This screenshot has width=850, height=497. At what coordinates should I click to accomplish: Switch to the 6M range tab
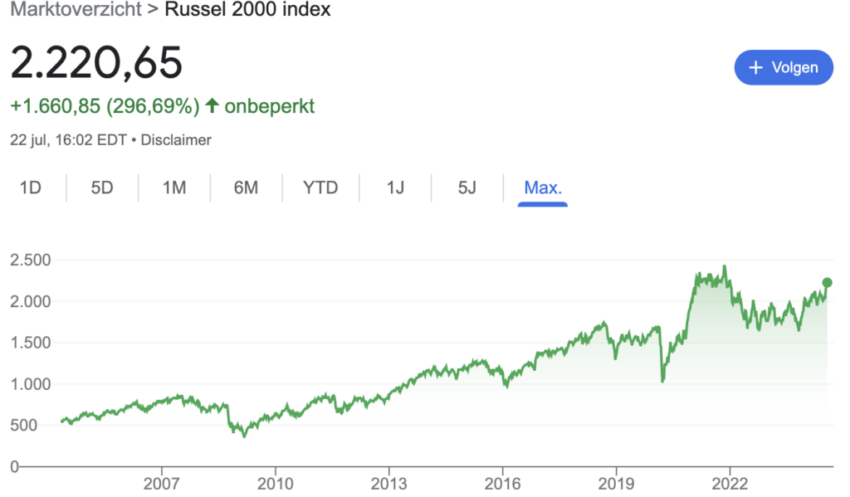[x=246, y=188]
